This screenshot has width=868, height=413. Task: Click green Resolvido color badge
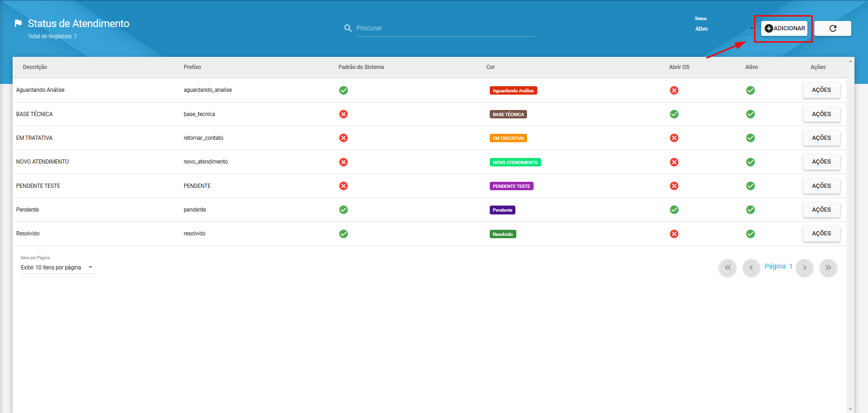coord(503,234)
